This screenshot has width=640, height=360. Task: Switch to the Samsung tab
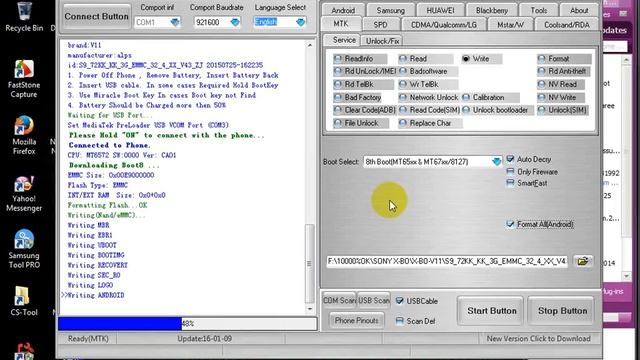point(391,10)
